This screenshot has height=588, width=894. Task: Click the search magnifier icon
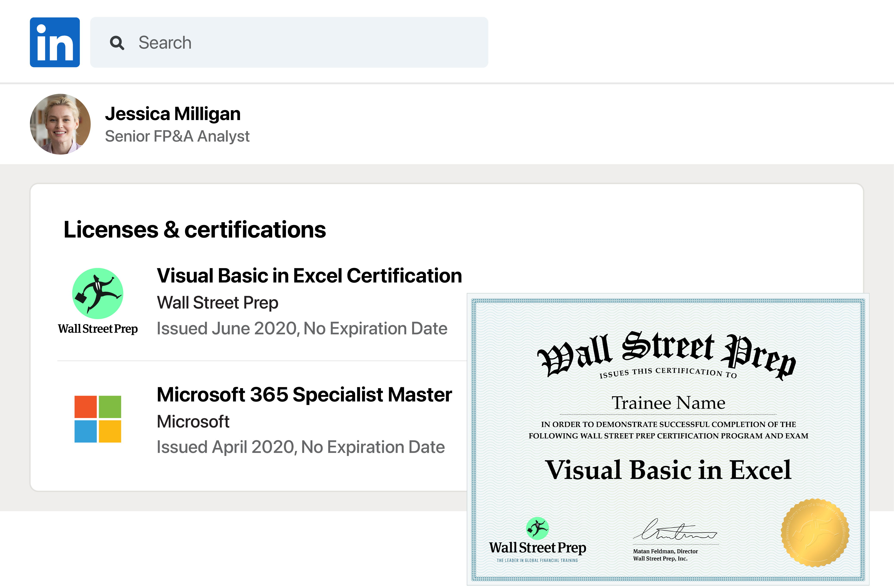(x=117, y=43)
